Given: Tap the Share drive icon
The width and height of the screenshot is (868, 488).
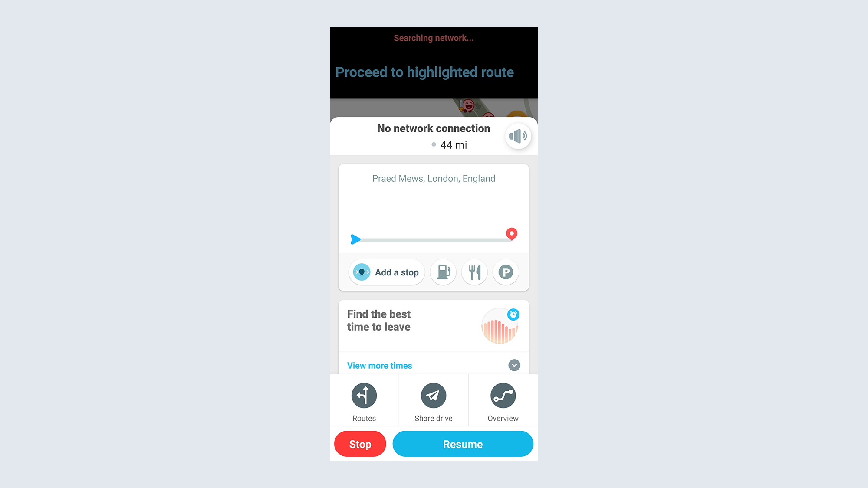Looking at the screenshot, I should 434,396.
